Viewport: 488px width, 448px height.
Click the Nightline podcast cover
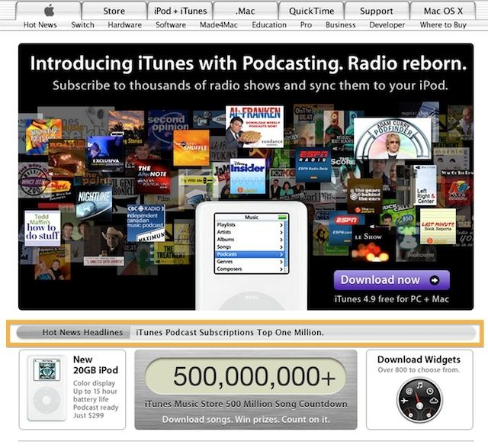[x=94, y=201]
